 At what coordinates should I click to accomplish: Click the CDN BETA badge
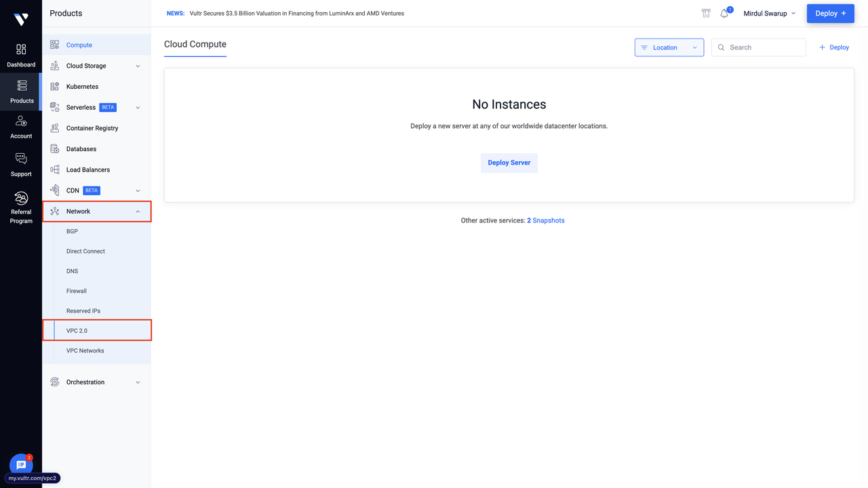point(92,190)
